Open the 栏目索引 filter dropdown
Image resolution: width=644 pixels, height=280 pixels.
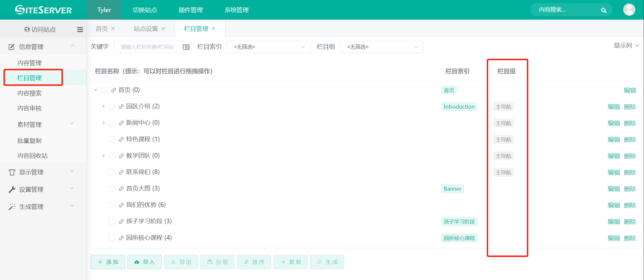pyautogui.click(x=268, y=47)
